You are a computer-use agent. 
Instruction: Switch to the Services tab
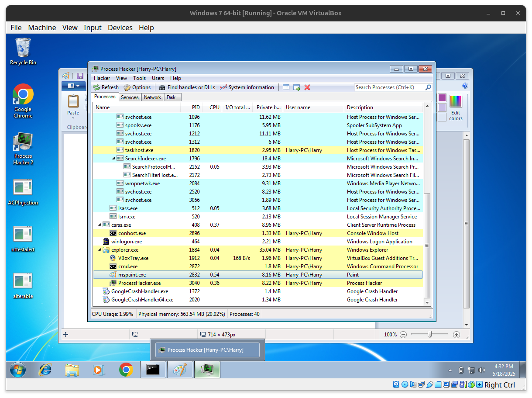pos(130,97)
